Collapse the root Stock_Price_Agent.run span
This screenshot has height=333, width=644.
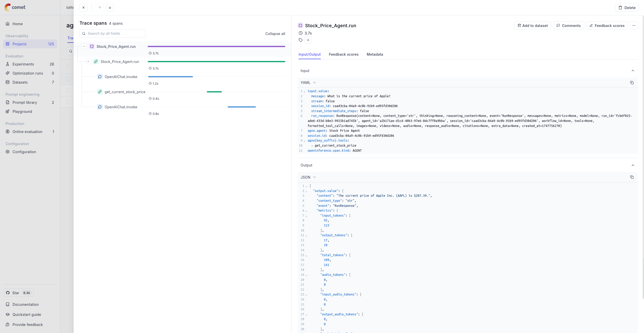[x=84, y=46]
